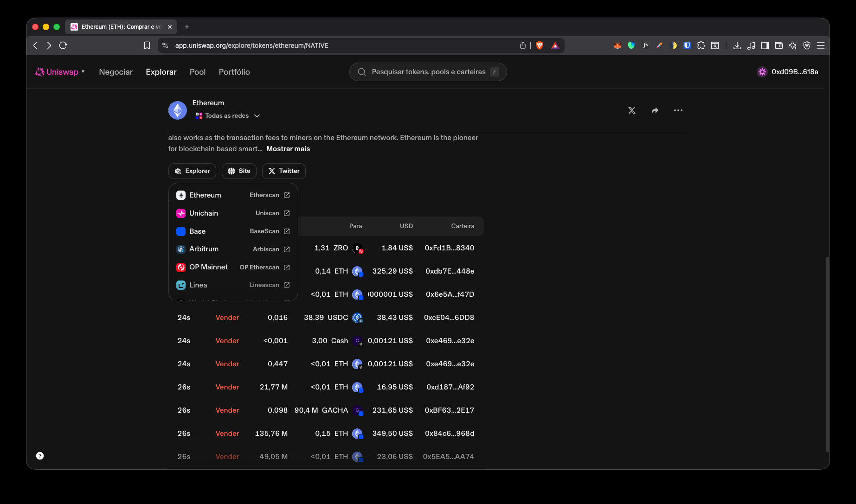This screenshot has width=856, height=504.
Task: Open wallet link 0xFd1B...8340
Action: pos(450,248)
